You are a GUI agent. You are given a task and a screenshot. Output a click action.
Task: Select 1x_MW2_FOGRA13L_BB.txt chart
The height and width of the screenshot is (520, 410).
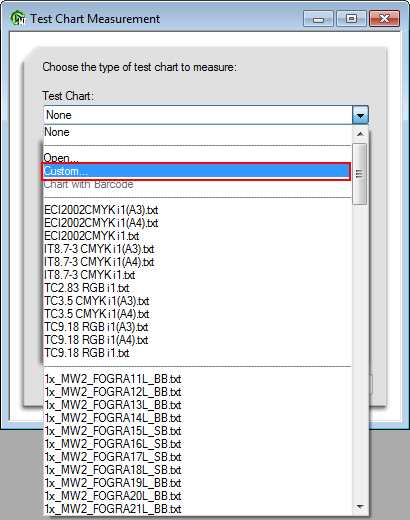[x=197, y=405]
